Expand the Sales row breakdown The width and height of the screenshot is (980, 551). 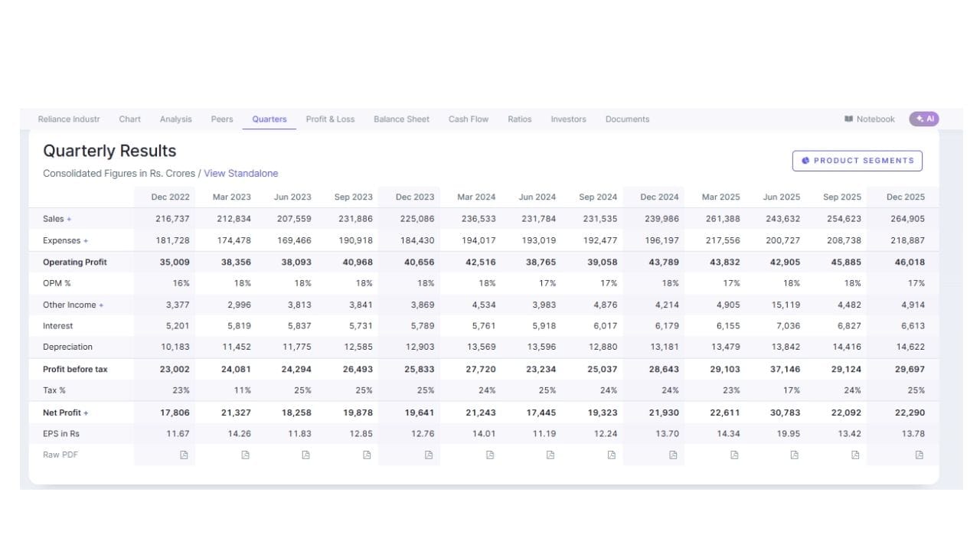pyautogui.click(x=69, y=219)
